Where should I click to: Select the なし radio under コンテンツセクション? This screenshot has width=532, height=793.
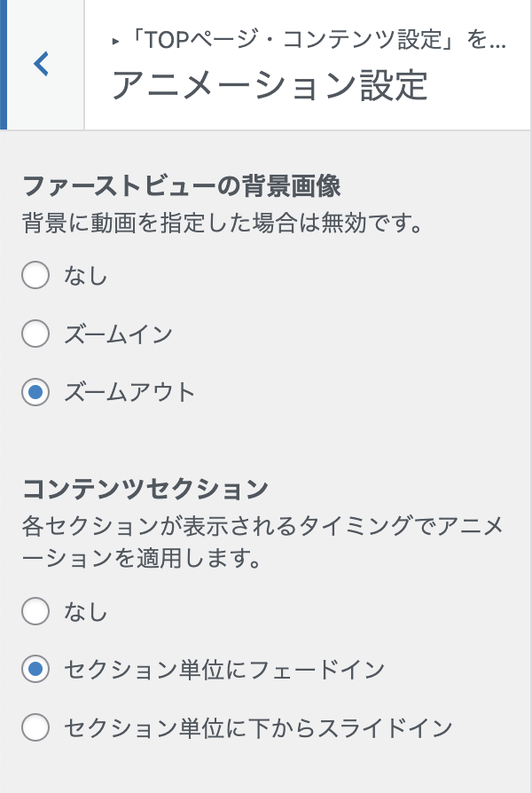pos(35,611)
